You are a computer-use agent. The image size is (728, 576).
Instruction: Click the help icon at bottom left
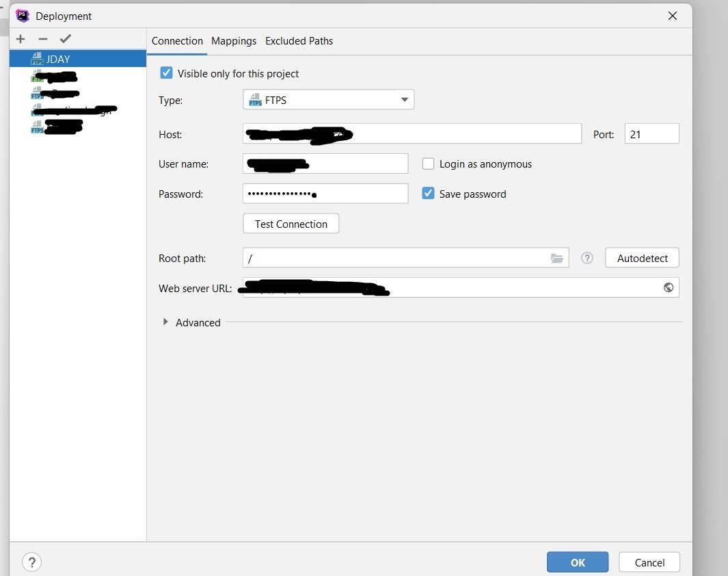point(31,562)
